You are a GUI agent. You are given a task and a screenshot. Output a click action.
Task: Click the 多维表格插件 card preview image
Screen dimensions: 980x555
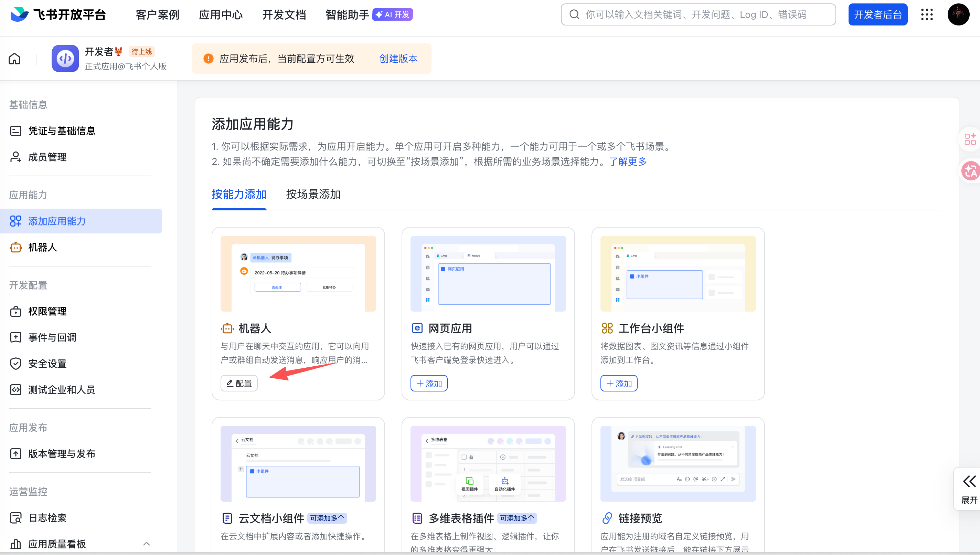tap(488, 463)
